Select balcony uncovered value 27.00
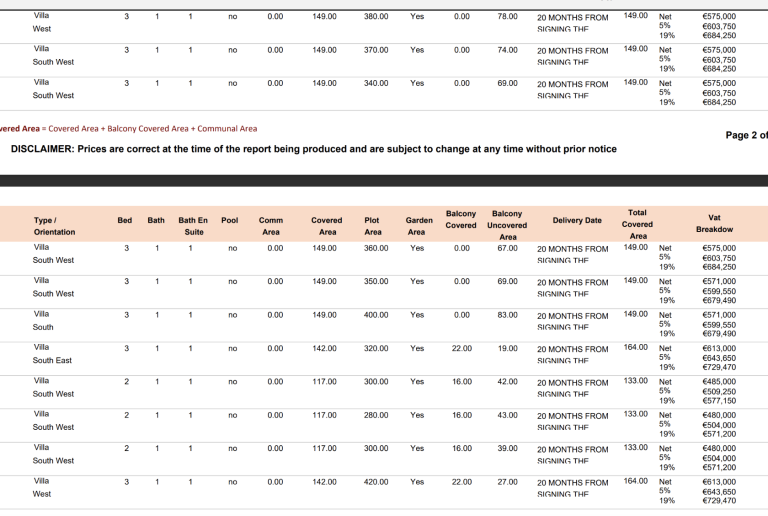Screen dimensions: 768x516 507,482
